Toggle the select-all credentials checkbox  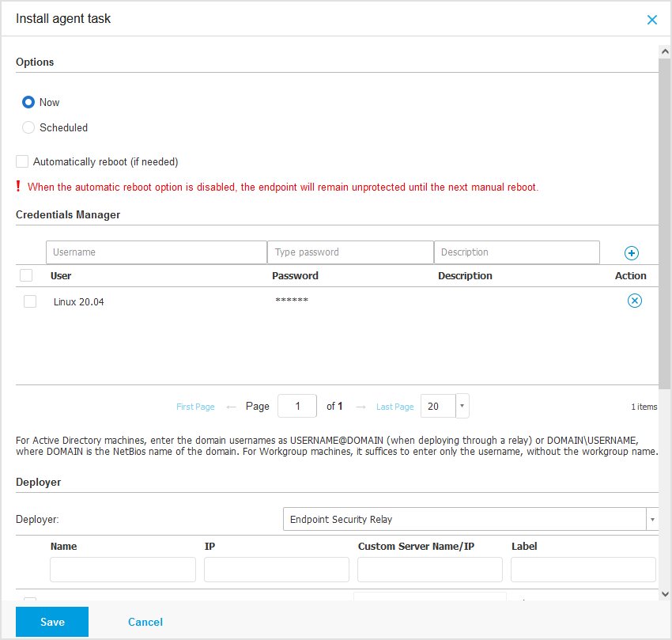tap(26, 275)
